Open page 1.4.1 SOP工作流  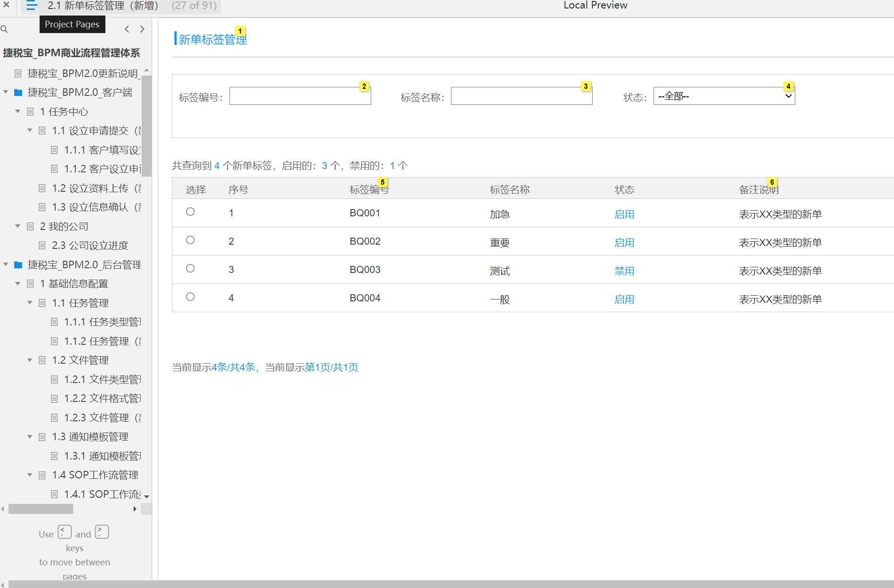[x=102, y=494]
